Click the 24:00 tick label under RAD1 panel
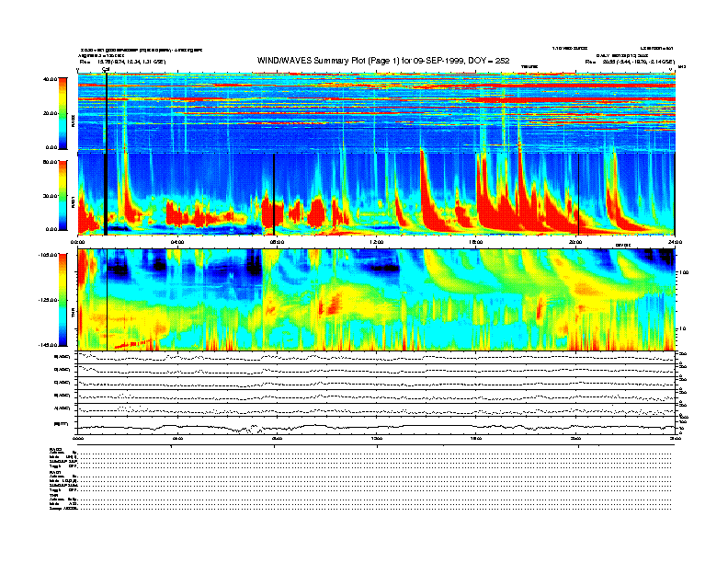The image size is (728, 563). click(x=675, y=242)
